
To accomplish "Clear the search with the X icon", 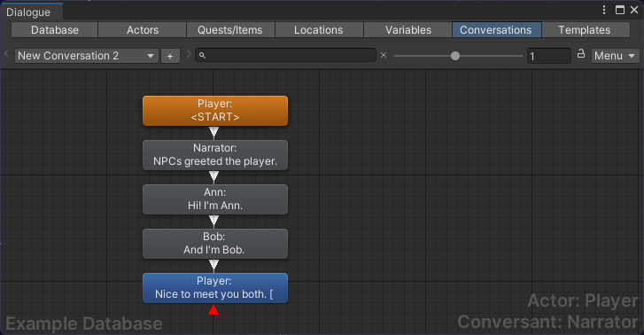I will point(384,55).
